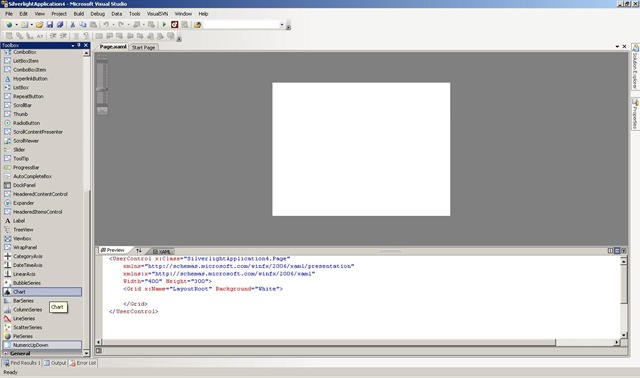The width and height of the screenshot is (640, 378).
Task: Select the HyperlinkButton control in the Toolbox
Action: [42, 78]
